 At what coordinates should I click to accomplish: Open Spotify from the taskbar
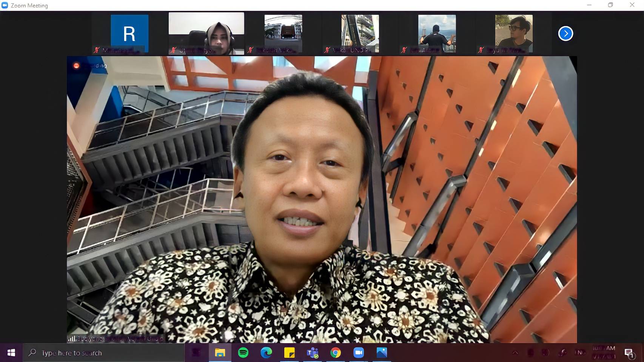(243, 353)
